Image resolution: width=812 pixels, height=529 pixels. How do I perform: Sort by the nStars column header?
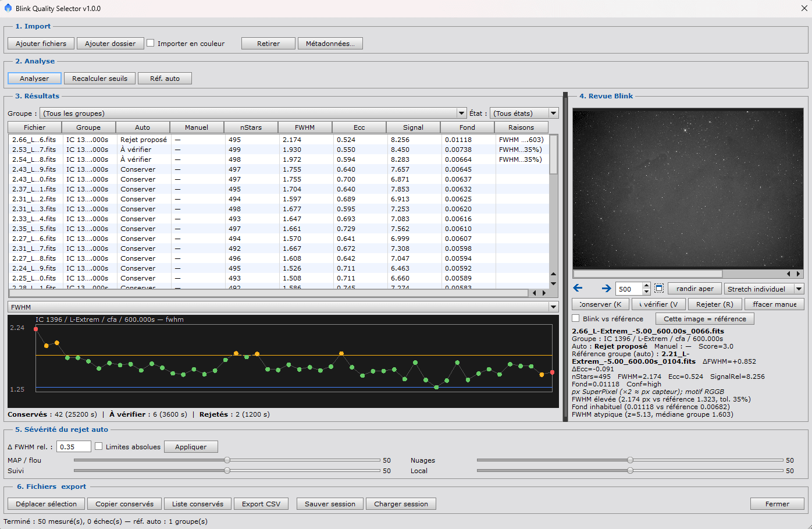(x=251, y=127)
